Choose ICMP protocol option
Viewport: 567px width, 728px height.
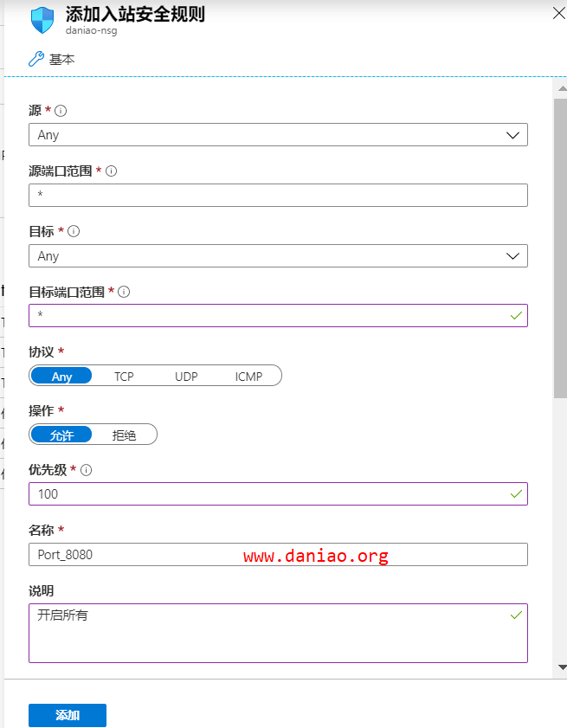click(x=248, y=377)
